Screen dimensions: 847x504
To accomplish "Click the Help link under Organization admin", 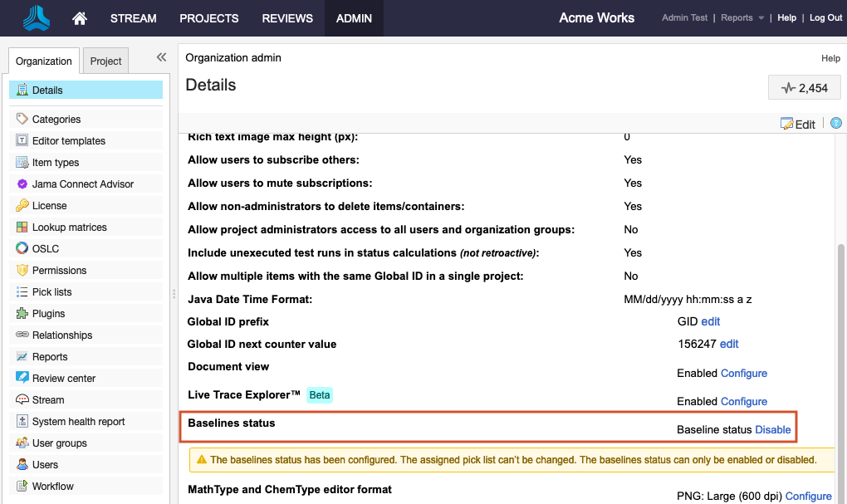I will tap(830, 58).
